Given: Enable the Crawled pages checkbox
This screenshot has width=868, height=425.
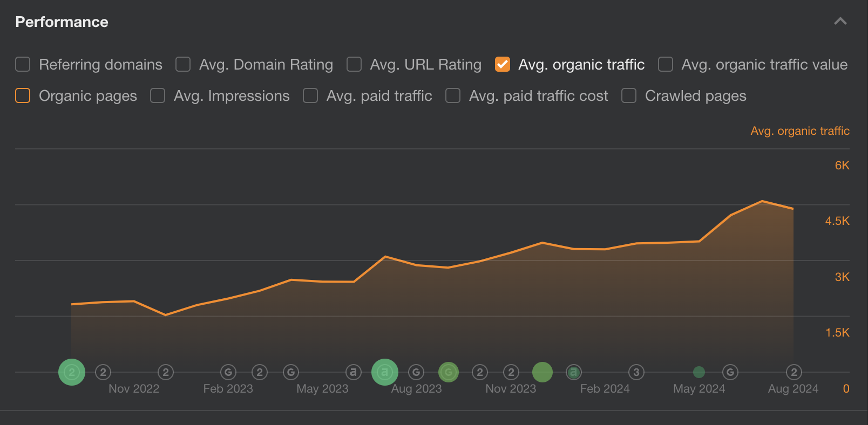Looking at the screenshot, I should 629,96.
